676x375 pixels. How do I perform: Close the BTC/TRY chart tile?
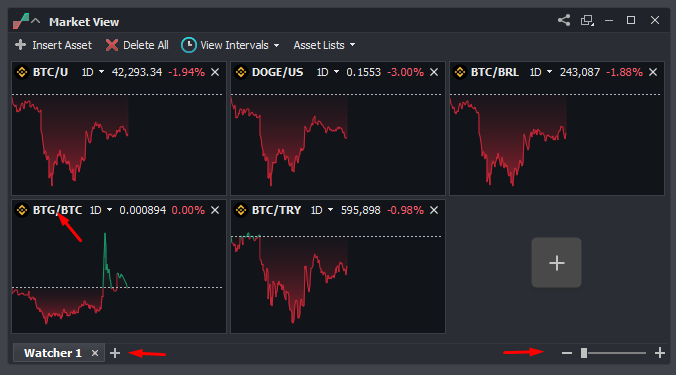[x=434, y=210]
